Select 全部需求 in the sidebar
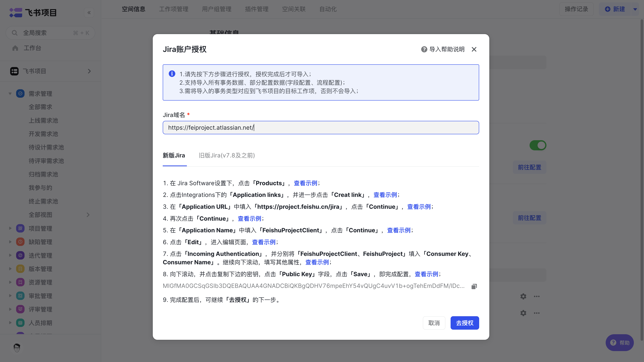Image resolution: width=644 pixels, height=362 pixels. (x=40, y=107)
